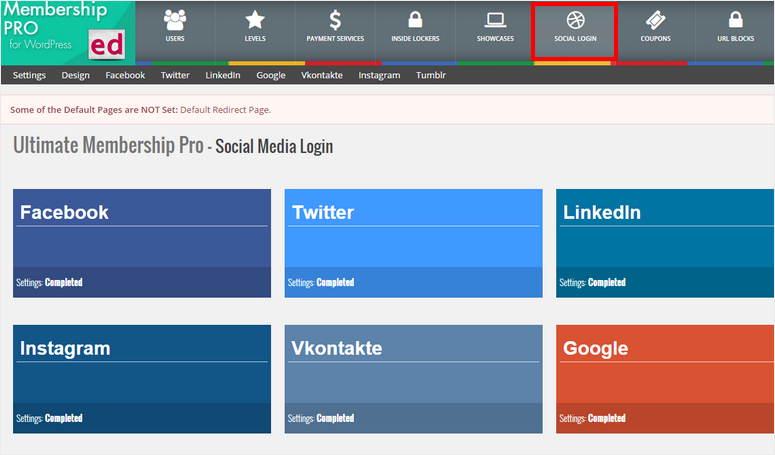775x455 pixels.
Task: Switch to the Settings submenu tab
Action: point(29,75)
